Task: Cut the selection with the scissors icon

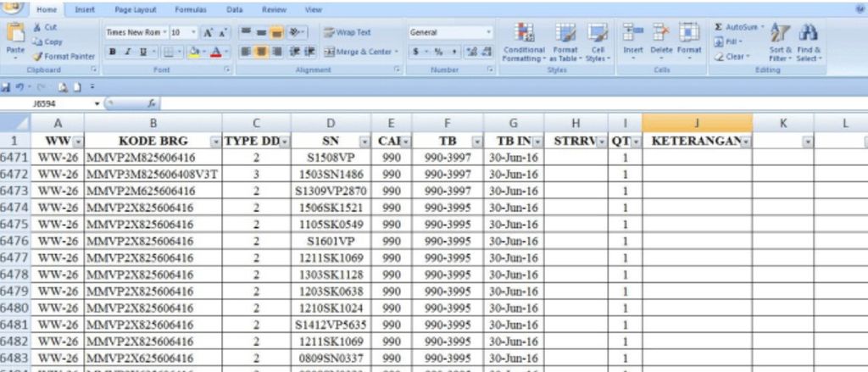Action: (44, 27)
